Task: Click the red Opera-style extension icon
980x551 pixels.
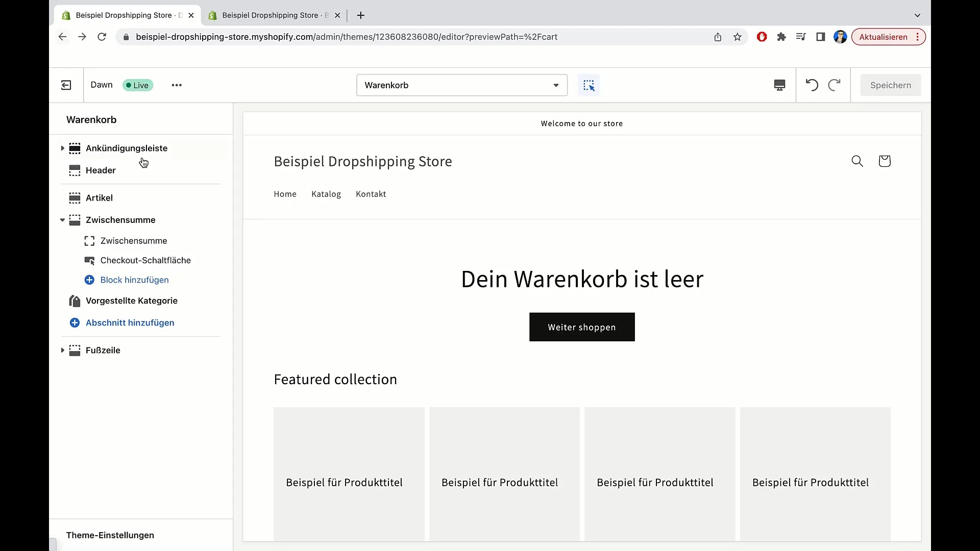Action: (x=762, y=37)
